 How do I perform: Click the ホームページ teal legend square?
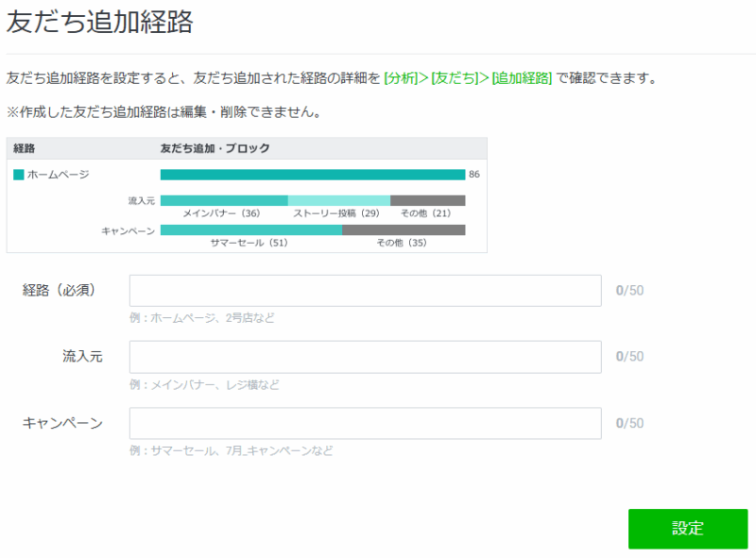point(19,175)
